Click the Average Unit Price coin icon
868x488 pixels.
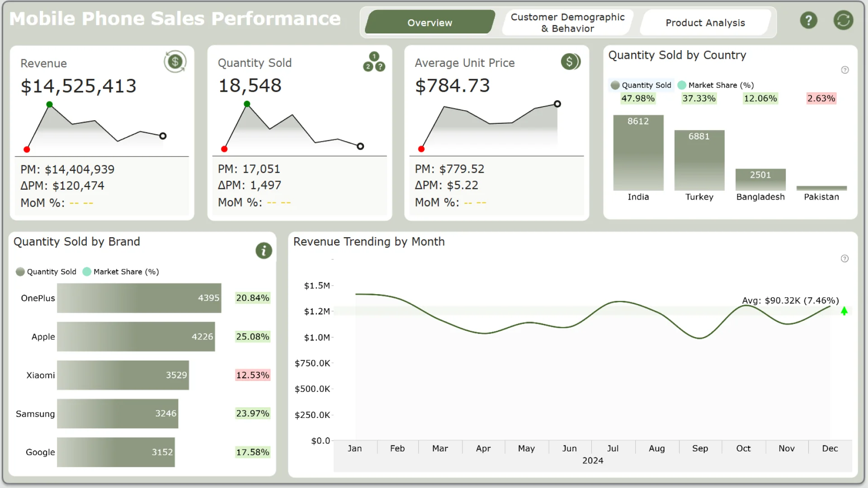(x=571, y=61)
